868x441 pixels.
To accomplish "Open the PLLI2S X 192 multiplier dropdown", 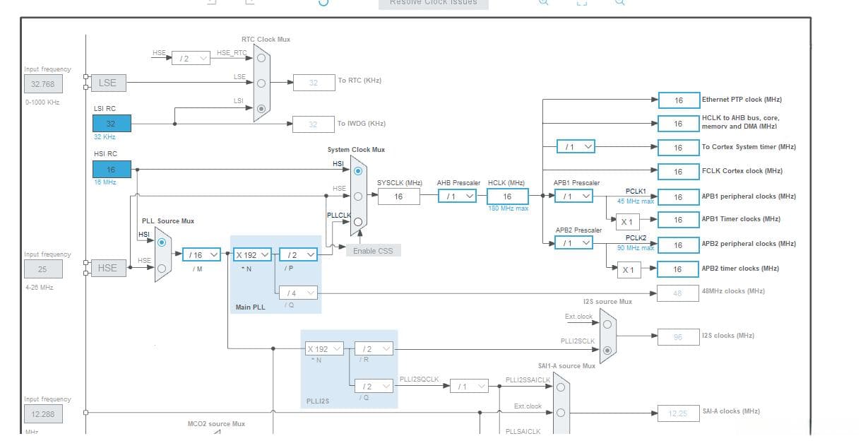I will 324,349.
